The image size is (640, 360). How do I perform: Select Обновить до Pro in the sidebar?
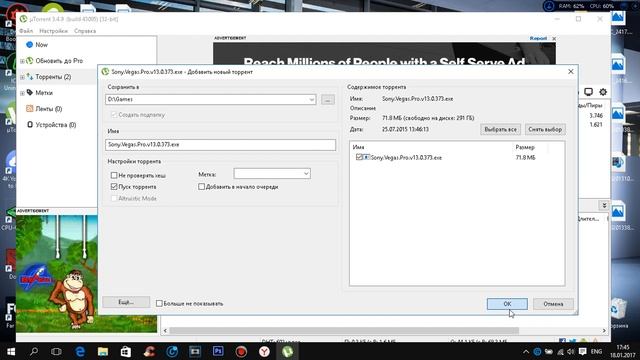(x=59, y=61)
